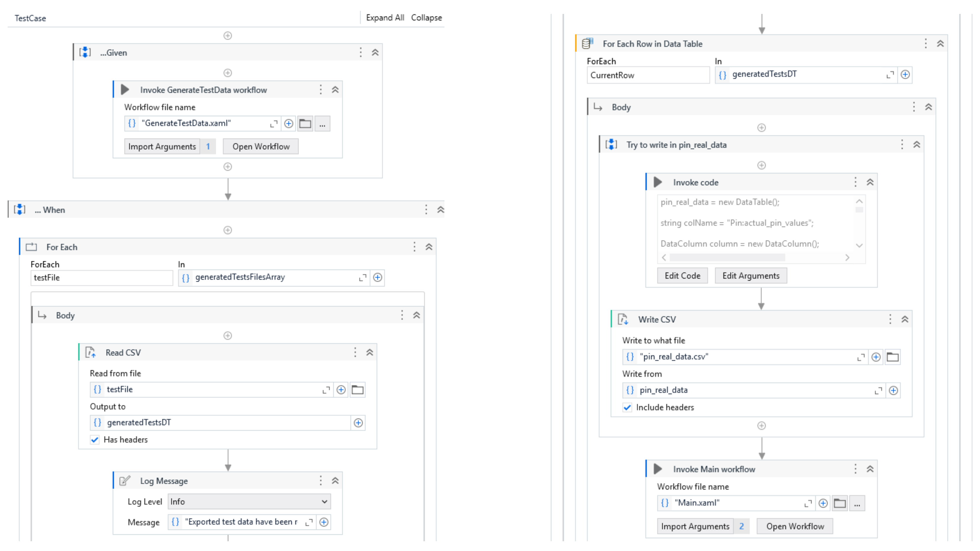Image resolution: width=980 pixels, height=551 pixels.
Task: Open expression editor for pin_real_data.csv field
Action: (x=861, y=357)
